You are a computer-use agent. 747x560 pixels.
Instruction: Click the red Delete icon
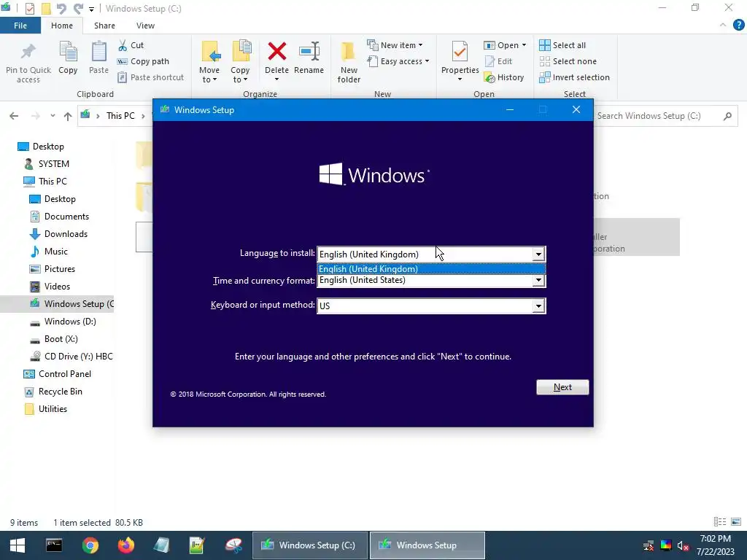[x=276, y=52]
